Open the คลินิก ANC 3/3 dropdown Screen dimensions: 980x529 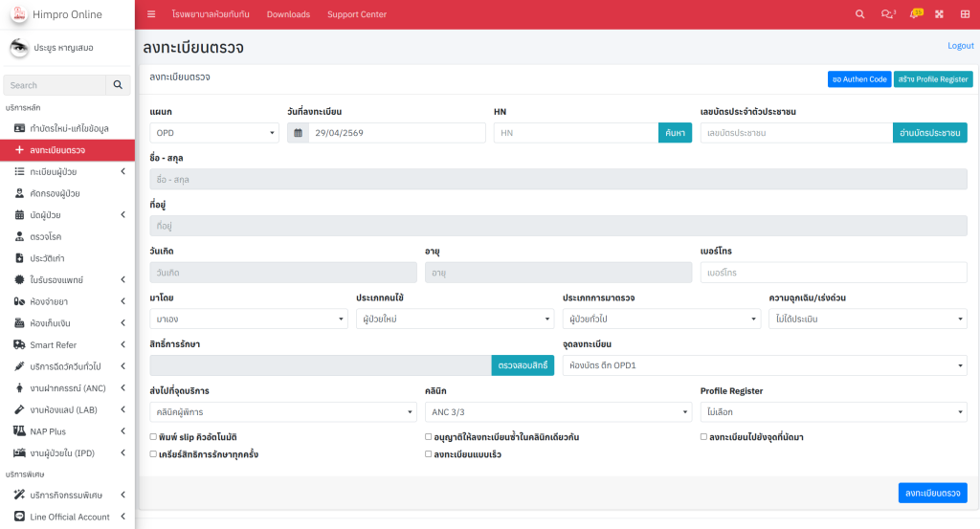pyautogui.click(x=558, y=412)
